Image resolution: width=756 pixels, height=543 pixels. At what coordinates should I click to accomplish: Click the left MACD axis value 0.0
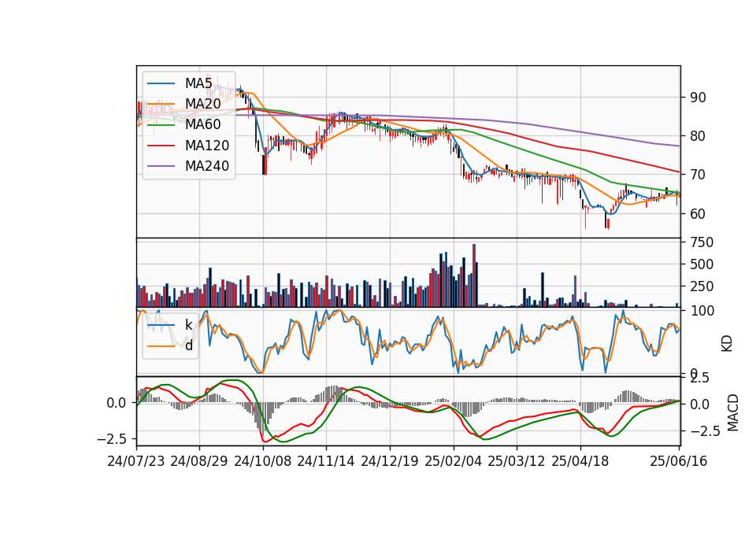pos(117,403)
